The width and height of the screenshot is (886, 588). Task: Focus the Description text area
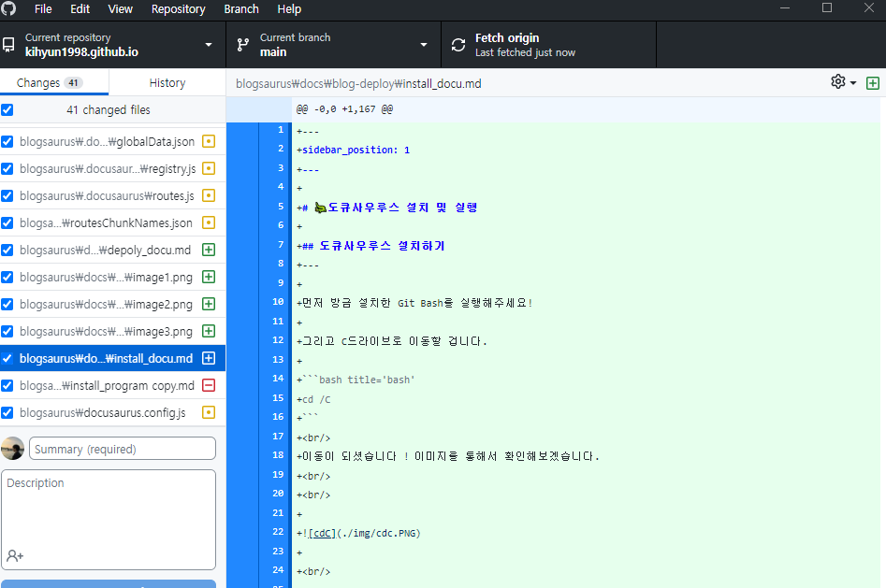[x=109, y=520]
